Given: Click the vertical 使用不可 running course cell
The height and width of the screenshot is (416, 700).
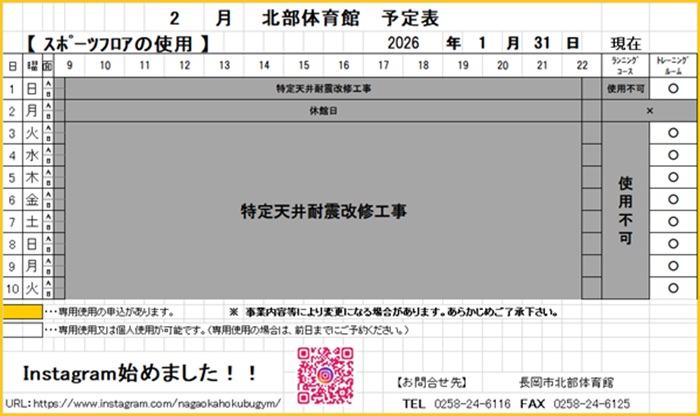Looking at the screenshot, I should 625,211.
